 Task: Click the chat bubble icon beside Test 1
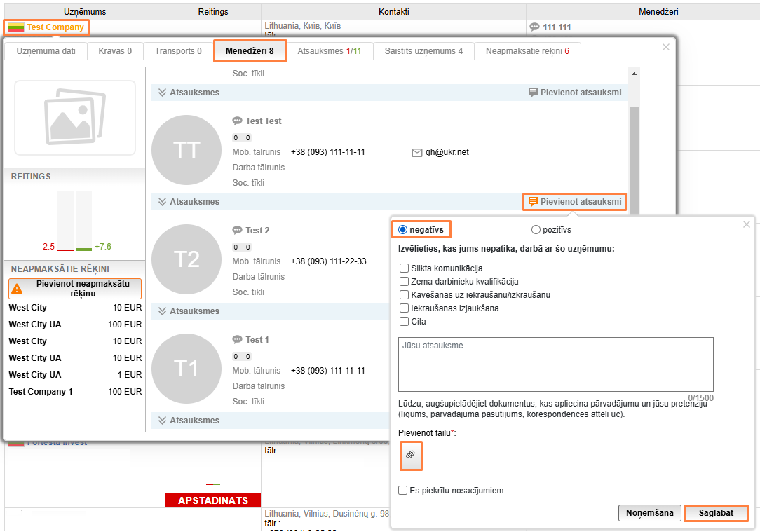[237, 340]
